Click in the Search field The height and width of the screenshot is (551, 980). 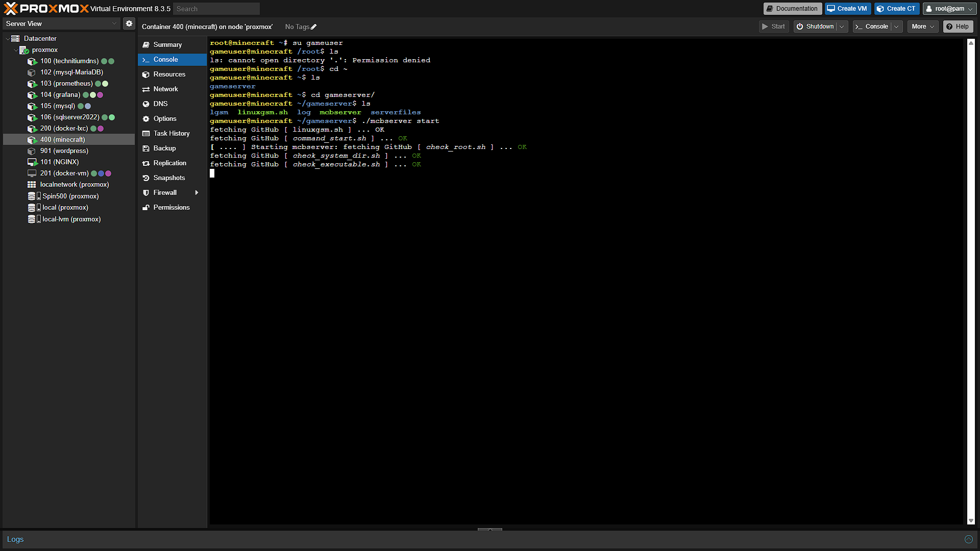216,9
